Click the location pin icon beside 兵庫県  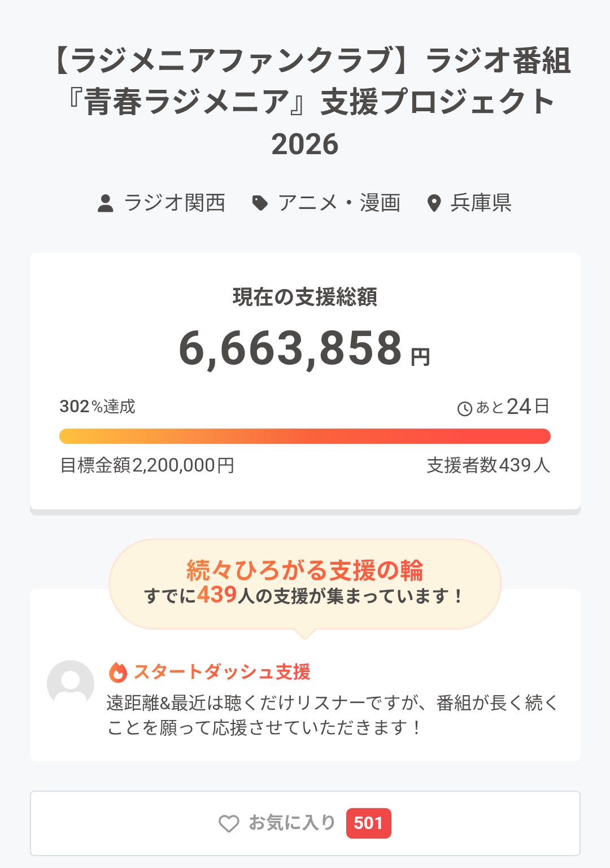434,203
